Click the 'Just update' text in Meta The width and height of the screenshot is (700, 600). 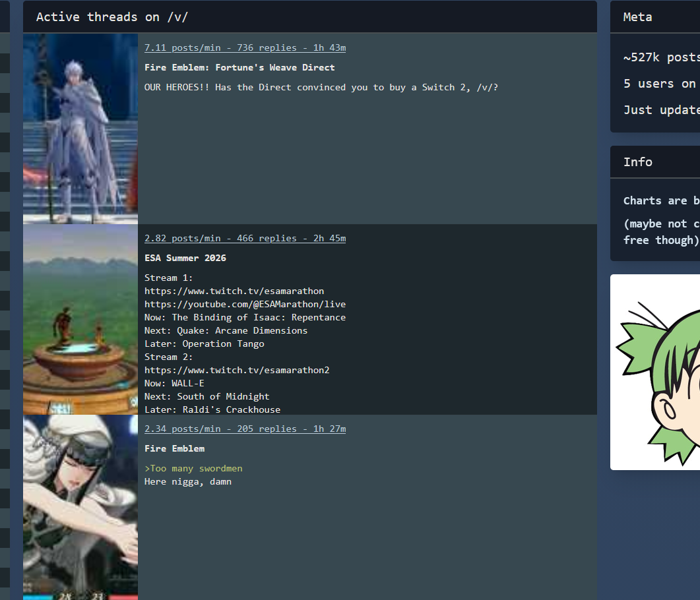[661, 110]
